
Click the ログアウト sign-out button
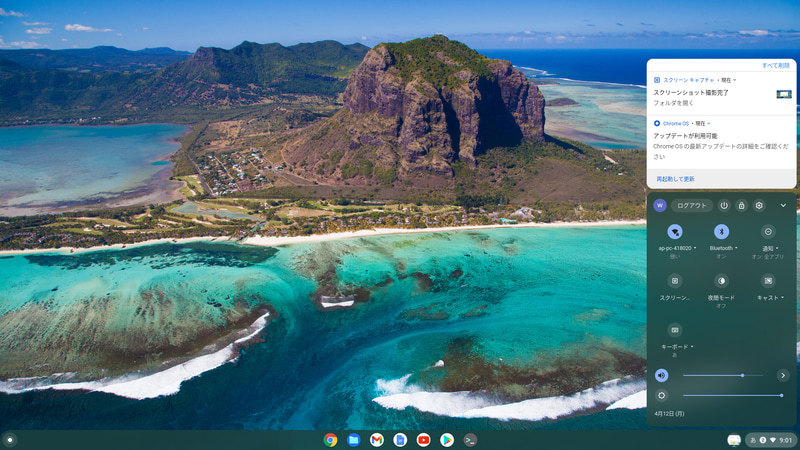coord(691,205)
